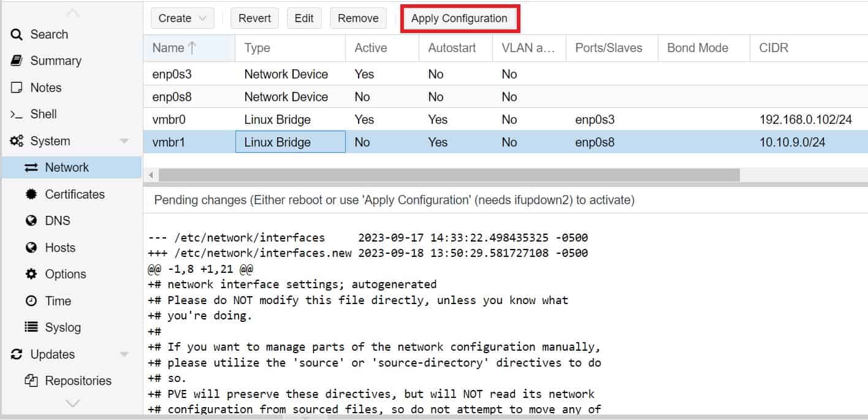
Task: Select the vmbr0 bridge row
Action: [506, 120]
